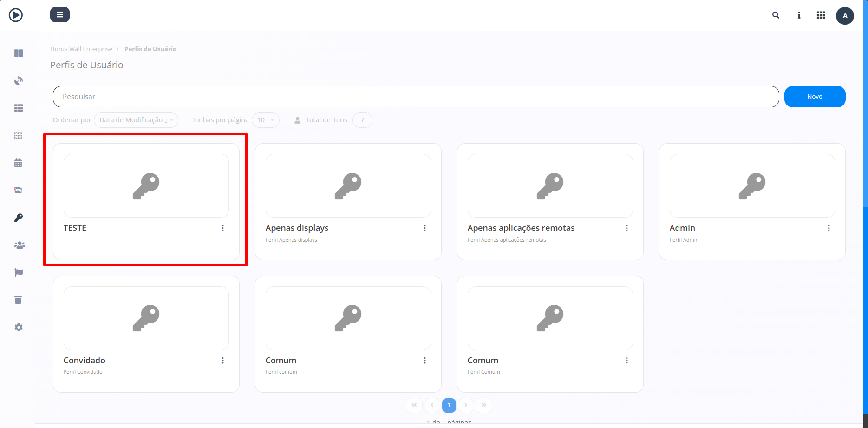The width and height of the screenshot is (868, 428).
Task: Open the Dashboard panel in the sidebar
Action: (19, 53)
